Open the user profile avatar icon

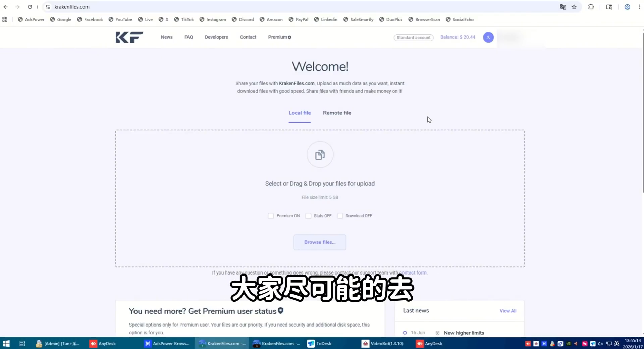[488, 37]
